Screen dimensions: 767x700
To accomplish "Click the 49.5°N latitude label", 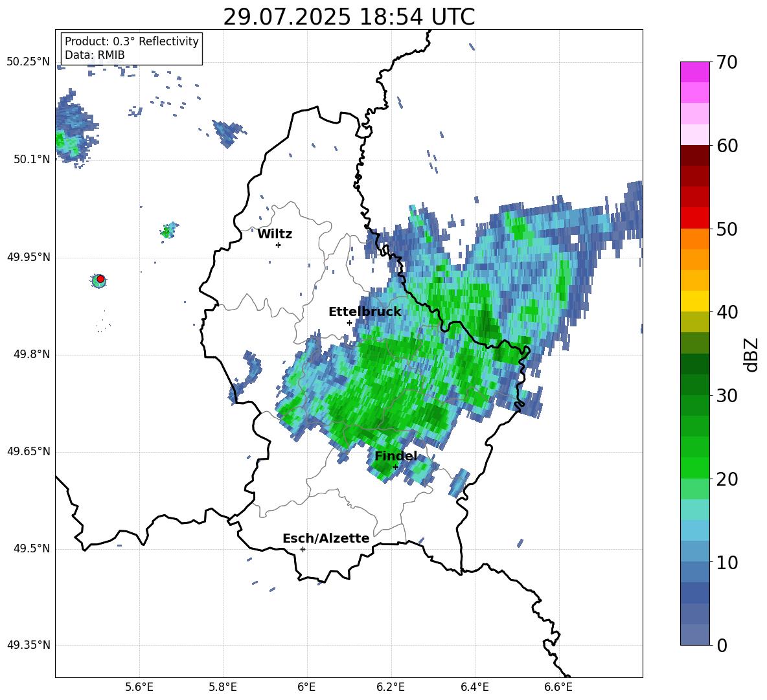I will click(x=32, y=548).
